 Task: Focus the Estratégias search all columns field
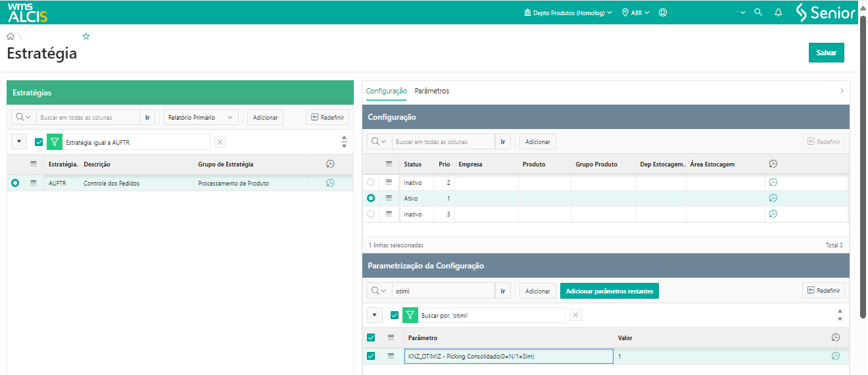[89, 117]
